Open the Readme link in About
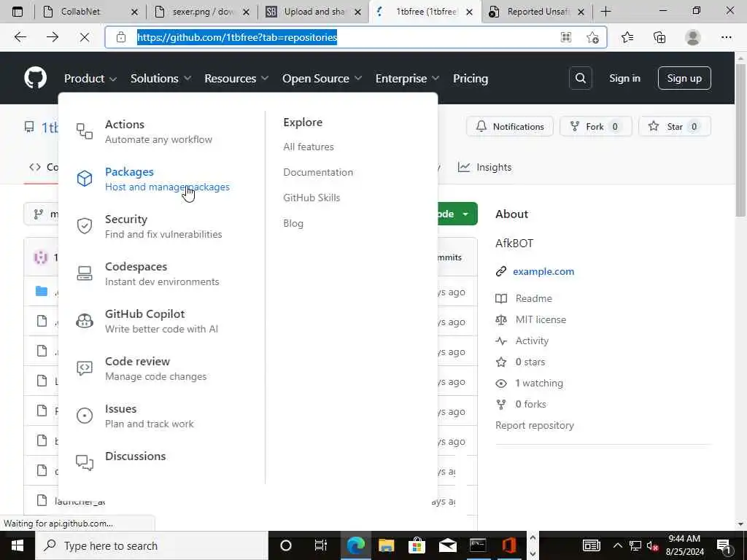Image resolution: width=747 pixels, height=560 pixels. pyautogui.click(x=533, y=298)
